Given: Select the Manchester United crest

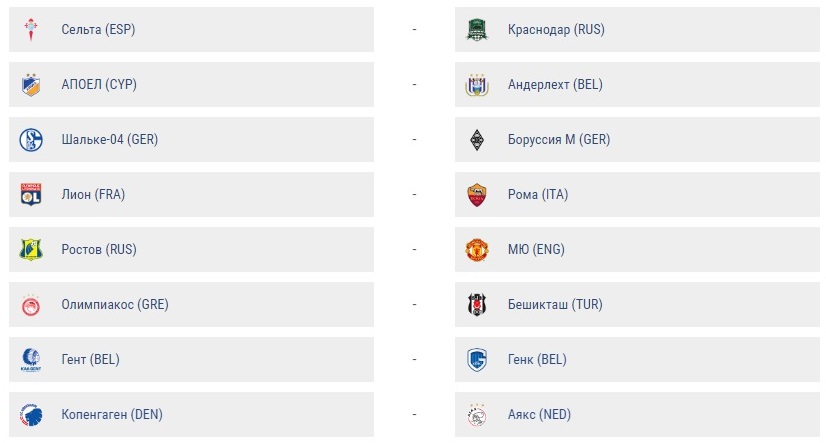Looking at the screenshot, I should pos(477,250).
